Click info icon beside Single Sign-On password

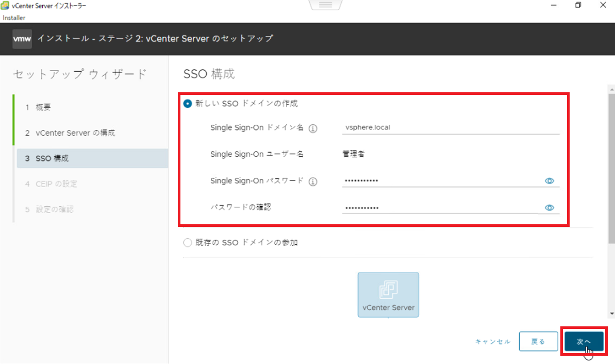(x=312, y=181)
